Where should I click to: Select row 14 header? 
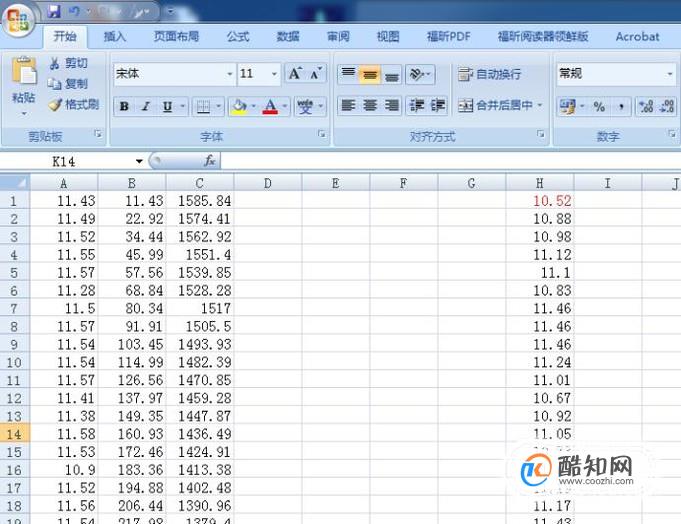pyautogui.click(x=14, y=434)
